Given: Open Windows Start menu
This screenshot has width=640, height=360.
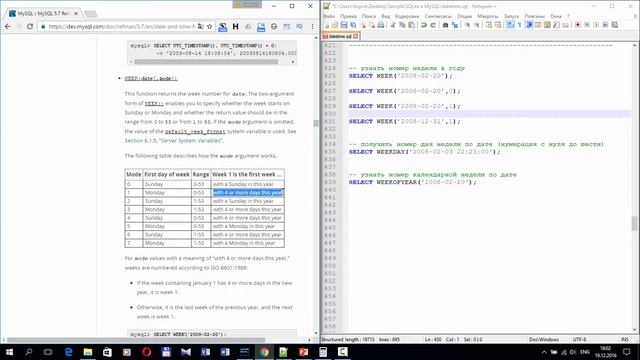Looking at the screenshot, I should (9, 352).
